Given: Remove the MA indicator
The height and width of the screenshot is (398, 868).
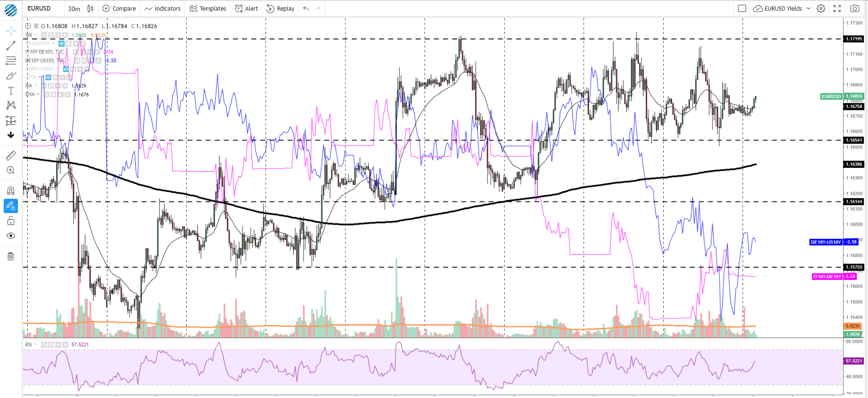Looking at the screenshot, I should [x=65, y=86].
